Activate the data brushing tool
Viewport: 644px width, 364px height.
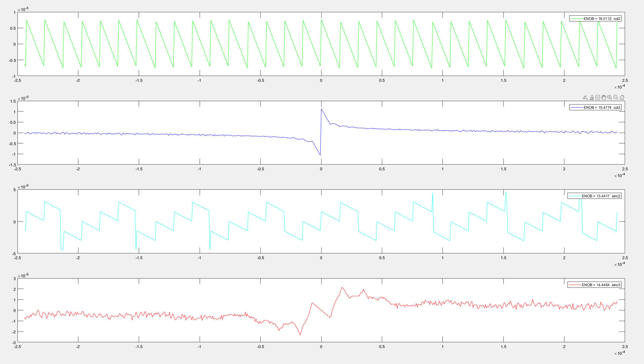(591, 97)
